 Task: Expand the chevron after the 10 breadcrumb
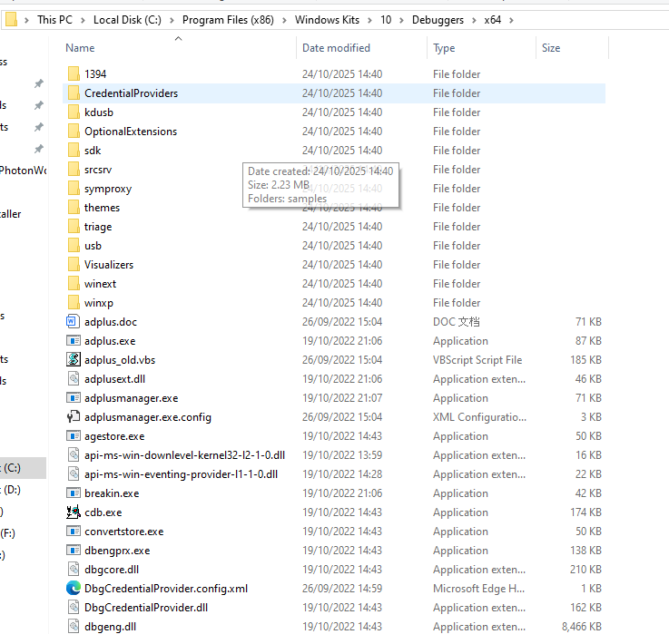(x=401, y=20)
